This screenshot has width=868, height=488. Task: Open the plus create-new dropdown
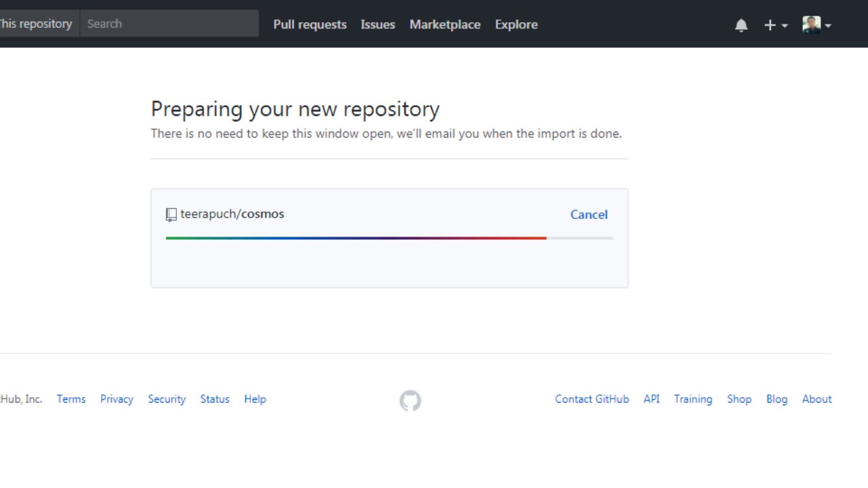tap(776, 25)
